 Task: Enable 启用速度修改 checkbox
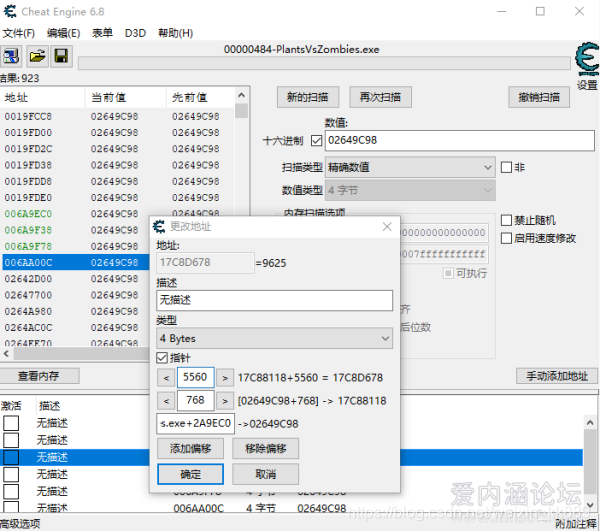tap(506, 238)
